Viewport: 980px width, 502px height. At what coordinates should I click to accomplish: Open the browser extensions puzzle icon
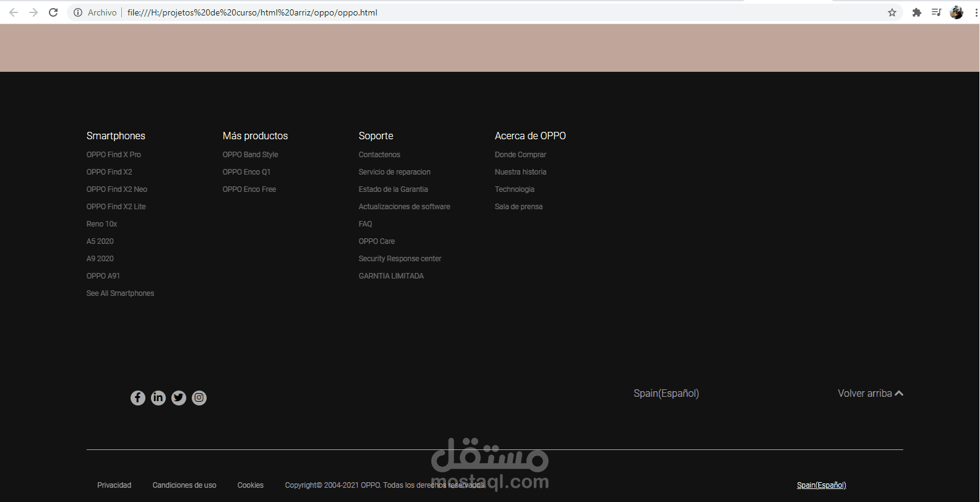(917, 12)
